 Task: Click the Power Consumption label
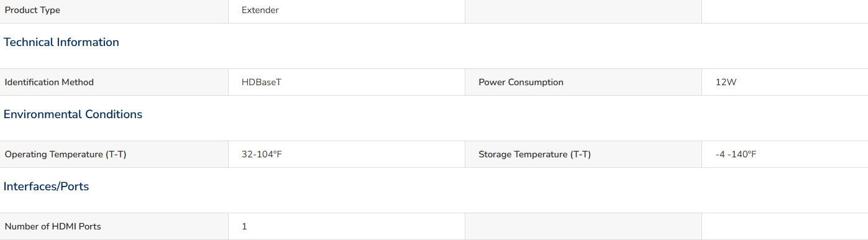point(521,82)
